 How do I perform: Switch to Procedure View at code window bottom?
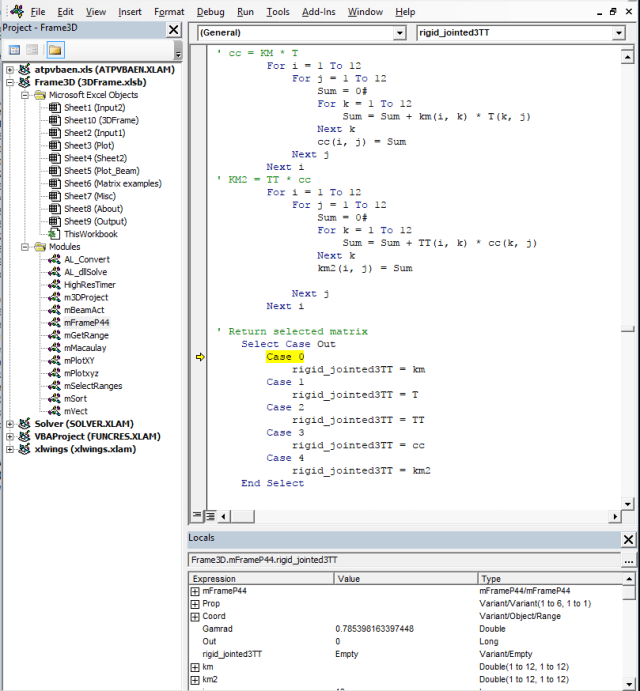click(x=197, y=516)
